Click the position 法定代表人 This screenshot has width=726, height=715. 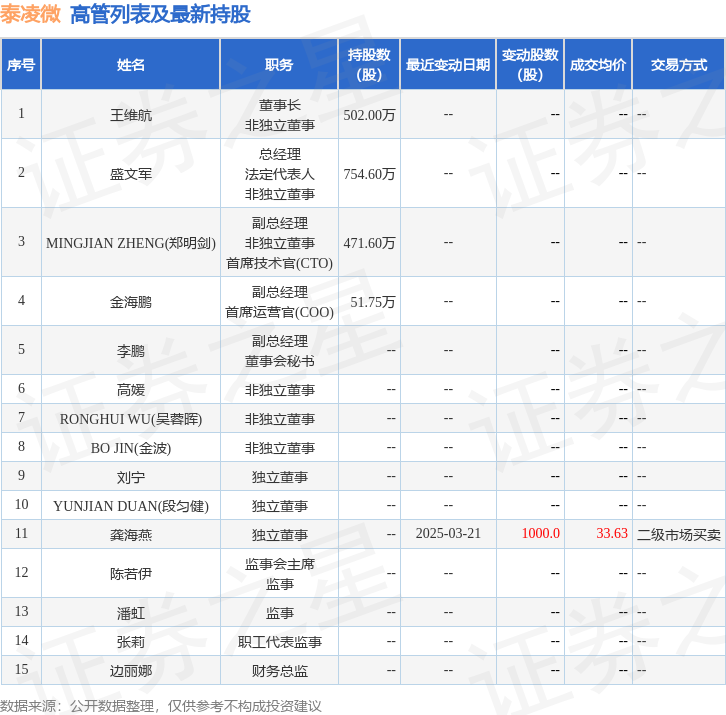(x=280, y=174)
